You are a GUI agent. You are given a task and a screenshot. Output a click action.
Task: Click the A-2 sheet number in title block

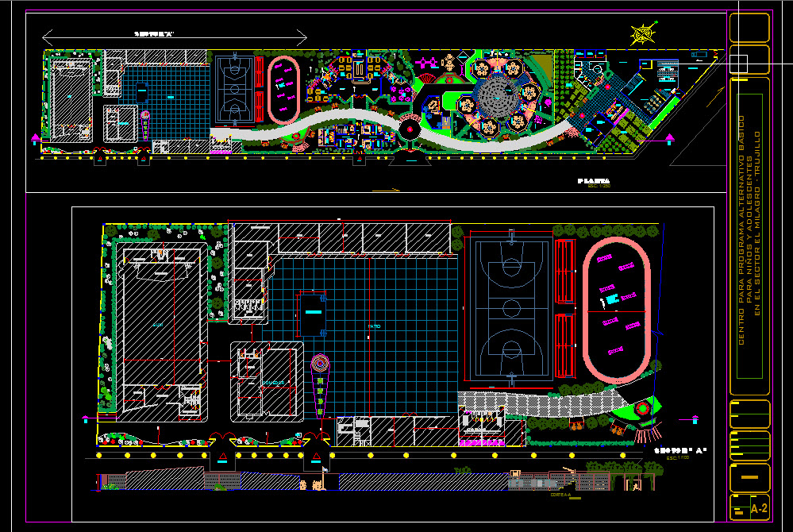click(759, 509)
